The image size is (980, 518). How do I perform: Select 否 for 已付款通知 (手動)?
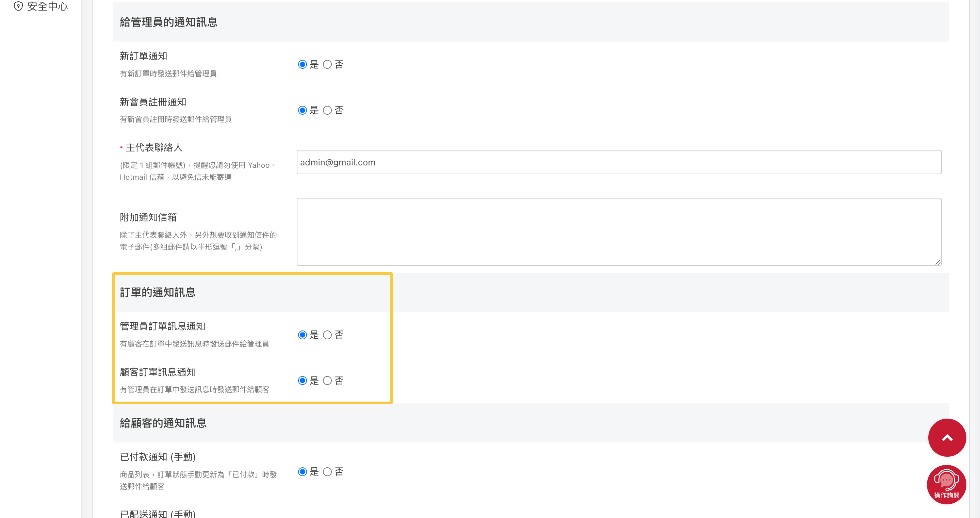point(327,472)
